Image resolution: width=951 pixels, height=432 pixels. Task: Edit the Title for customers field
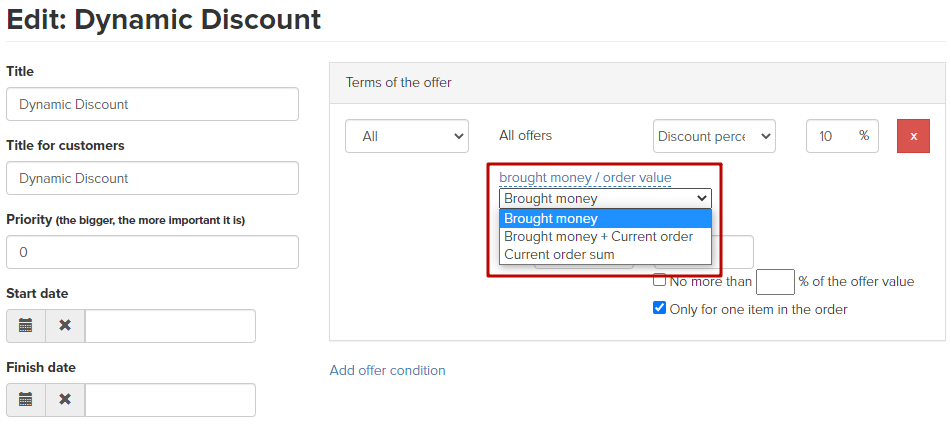[x=152, y=178]
